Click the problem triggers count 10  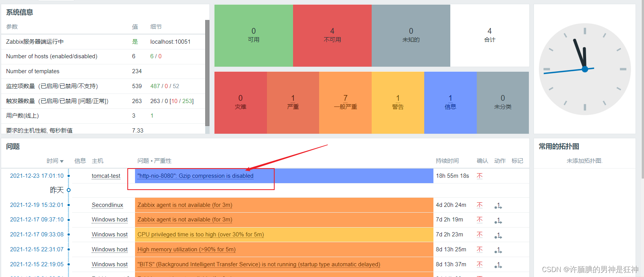[174, 101]
